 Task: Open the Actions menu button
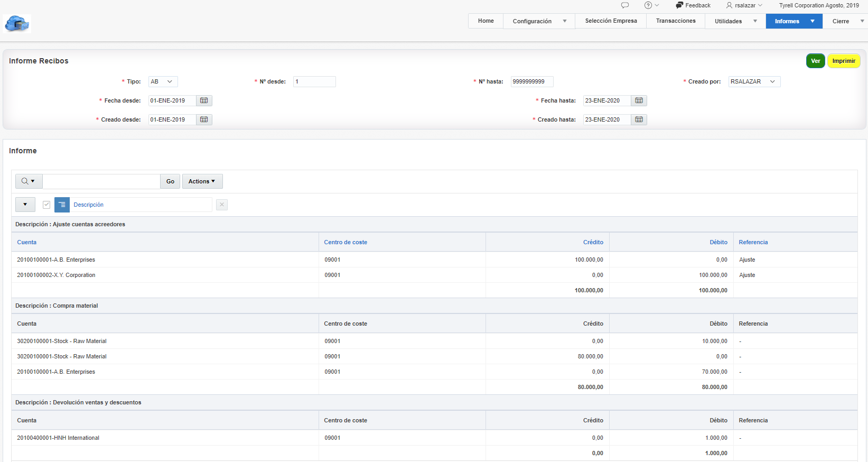(202, 181)
